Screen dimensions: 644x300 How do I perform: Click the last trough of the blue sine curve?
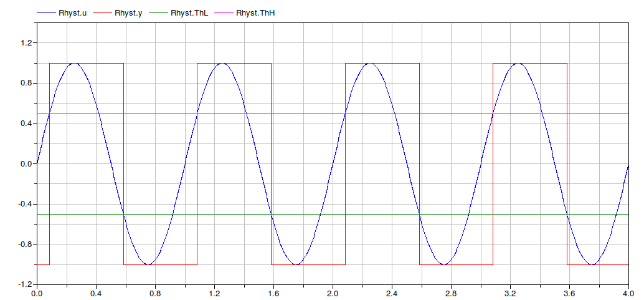(592, 264)
